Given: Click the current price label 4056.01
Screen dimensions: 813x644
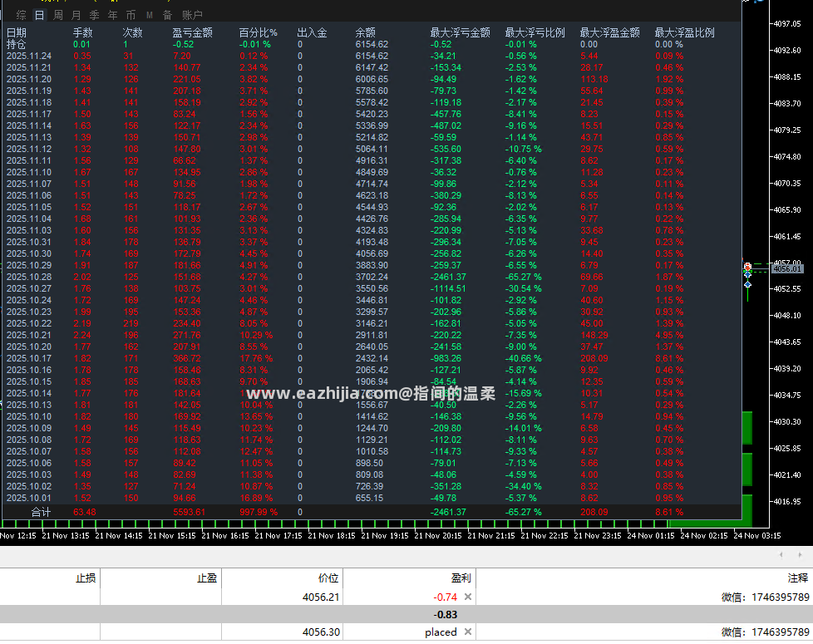Looking at the screenshot, I should pos(787,268).
